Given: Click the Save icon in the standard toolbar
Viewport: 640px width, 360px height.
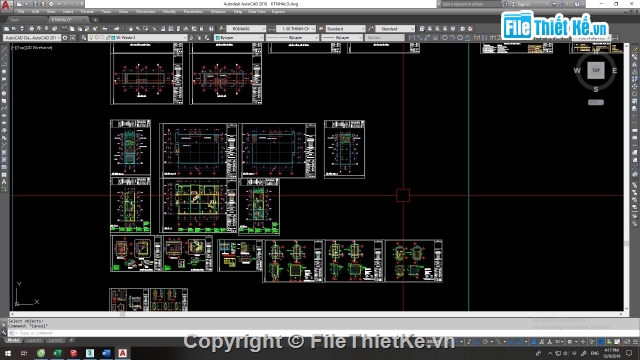Looking at the screenshot, I should (x=22, y=29).
